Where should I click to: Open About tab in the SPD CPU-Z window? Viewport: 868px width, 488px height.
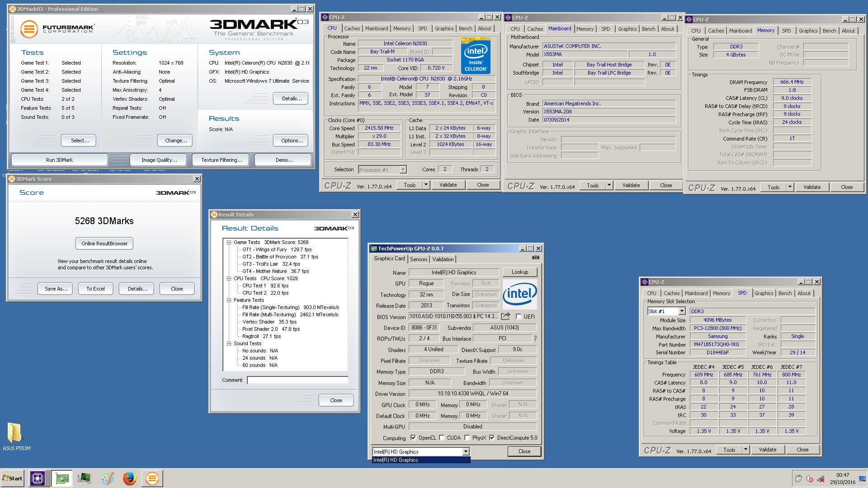click(x=804, y=293)
